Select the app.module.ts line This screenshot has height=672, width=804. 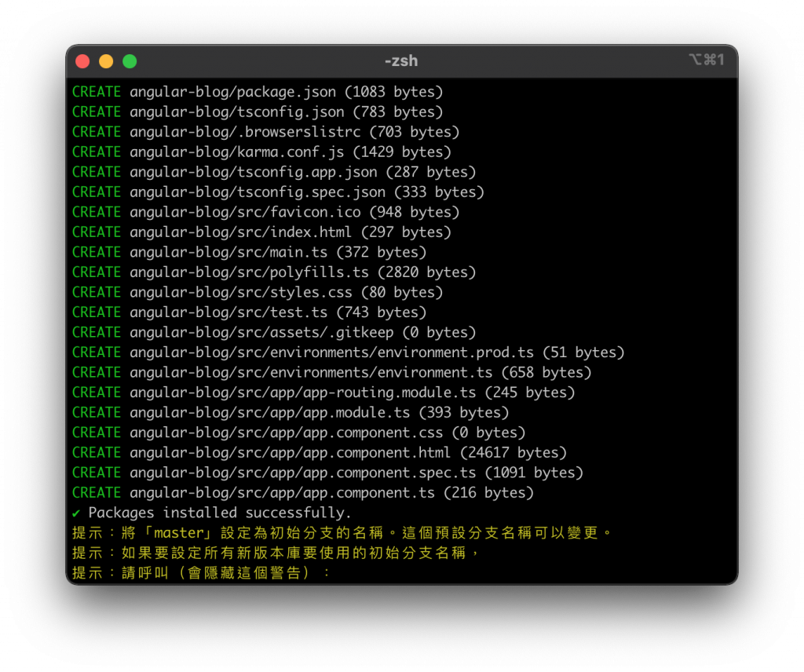291,412
